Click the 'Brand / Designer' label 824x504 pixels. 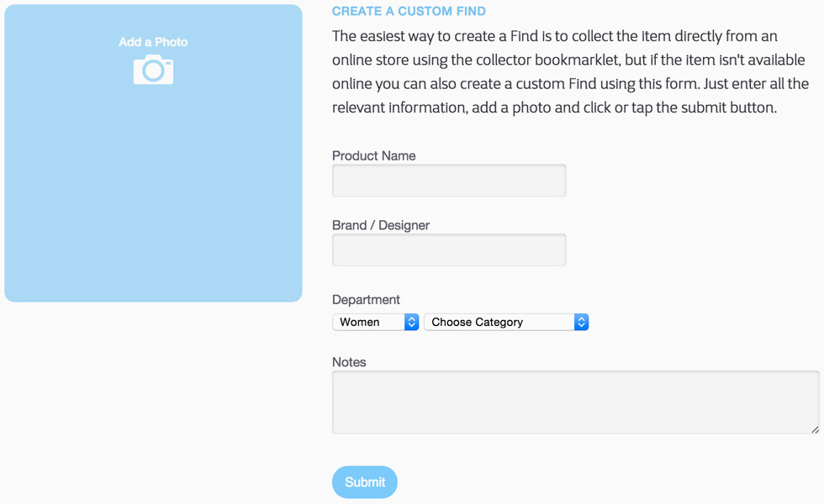coord(381,226)
